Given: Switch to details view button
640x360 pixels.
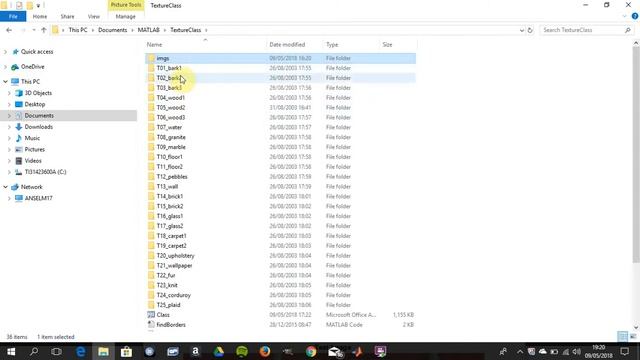Looking at the screenshot, I should pos(622,336).
